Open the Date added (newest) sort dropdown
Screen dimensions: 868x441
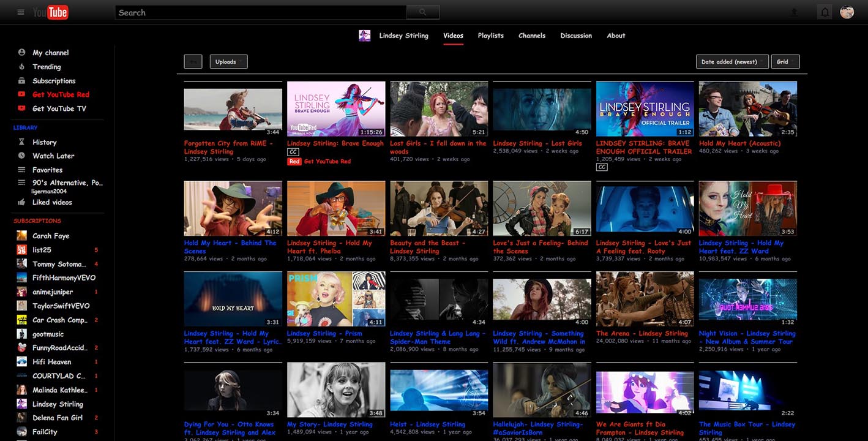pos(732,62)
